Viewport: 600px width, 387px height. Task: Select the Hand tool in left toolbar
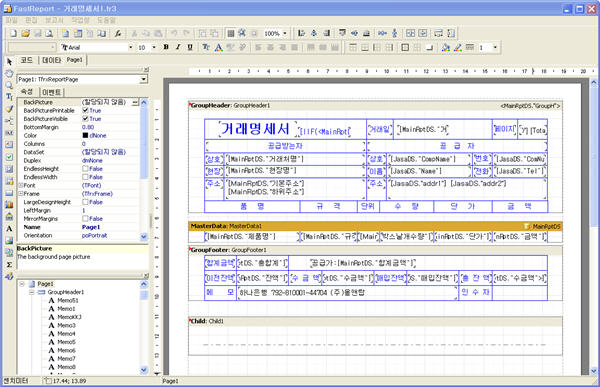point(9,73)
